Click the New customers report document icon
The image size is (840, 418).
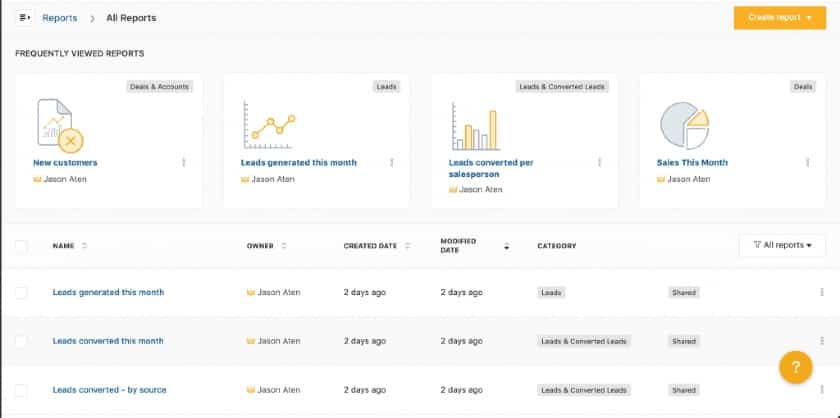click(60, 125)
